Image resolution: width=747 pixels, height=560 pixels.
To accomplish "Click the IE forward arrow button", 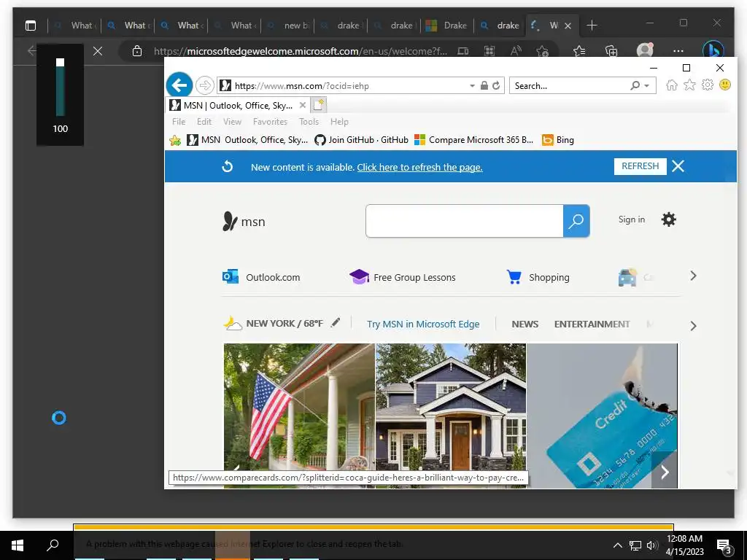I will click(x=204, y=86).
